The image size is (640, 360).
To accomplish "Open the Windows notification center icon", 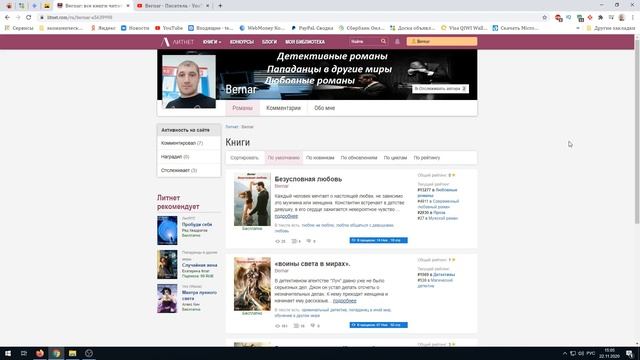I will [630, 353].
